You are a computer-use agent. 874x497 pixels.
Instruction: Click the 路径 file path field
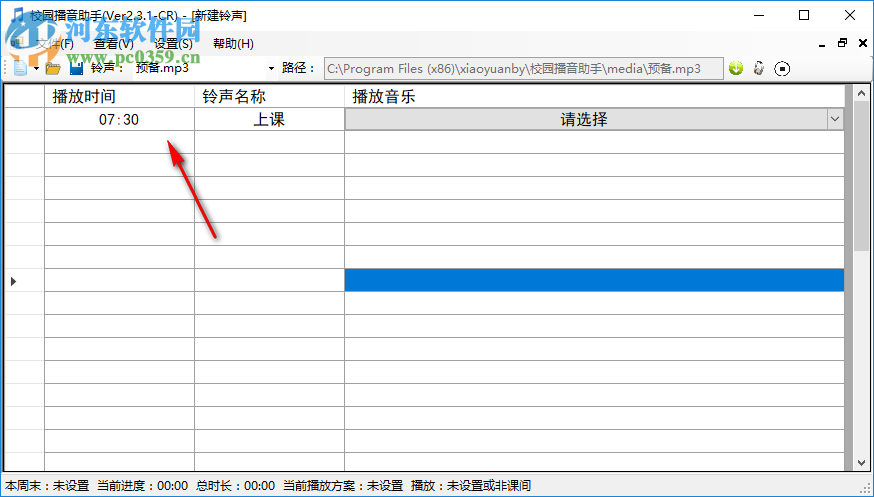524,69
